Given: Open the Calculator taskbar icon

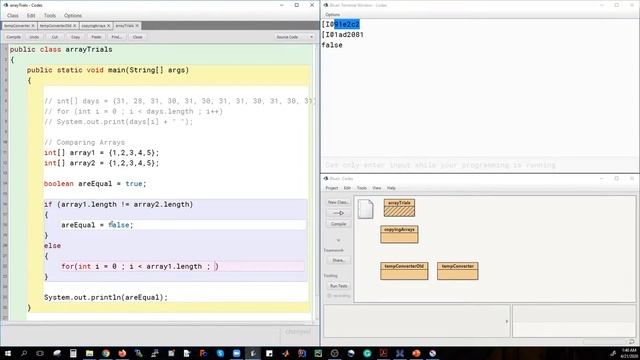Looking at the screenshot, I should 73,353.
